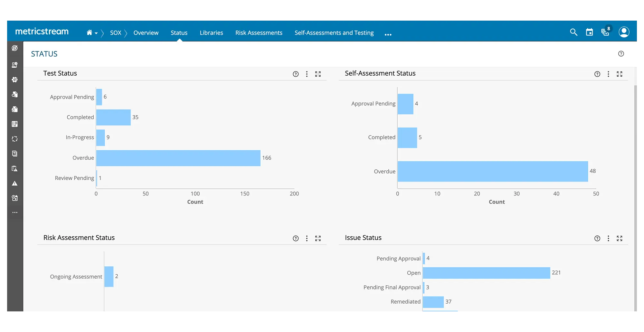Open help for the STATUS page

click(x=621, y=54)
